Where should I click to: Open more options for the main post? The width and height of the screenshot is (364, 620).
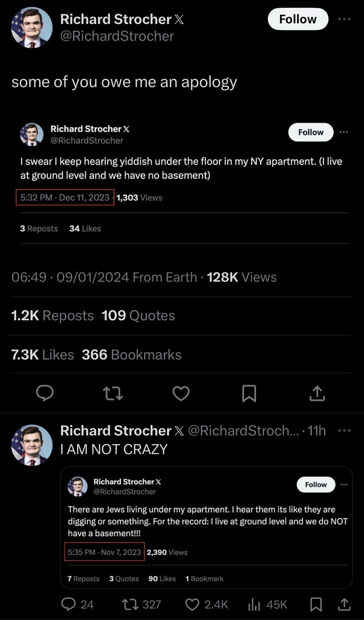coord(344,19)
